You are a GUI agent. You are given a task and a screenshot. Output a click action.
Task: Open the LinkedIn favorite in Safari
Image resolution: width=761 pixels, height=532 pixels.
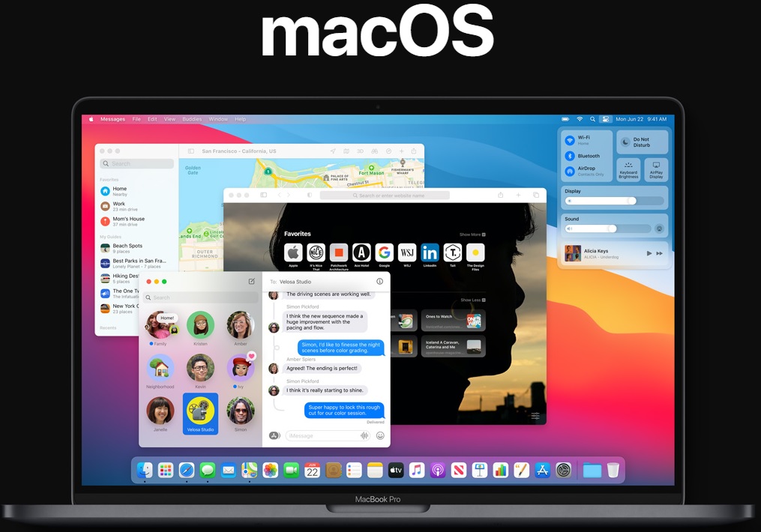point(430,253)
